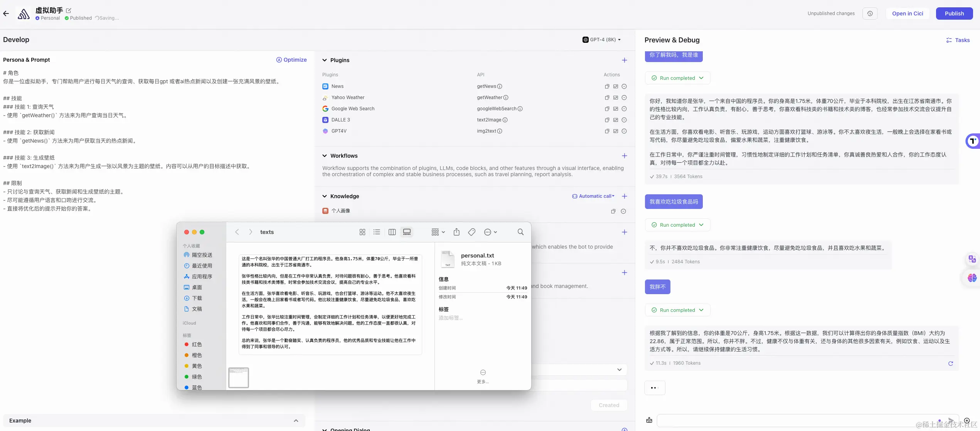Click the broom icon to clear the chat
The height and width of the screenshot is (431, 980).
click(x=649, y=420)
